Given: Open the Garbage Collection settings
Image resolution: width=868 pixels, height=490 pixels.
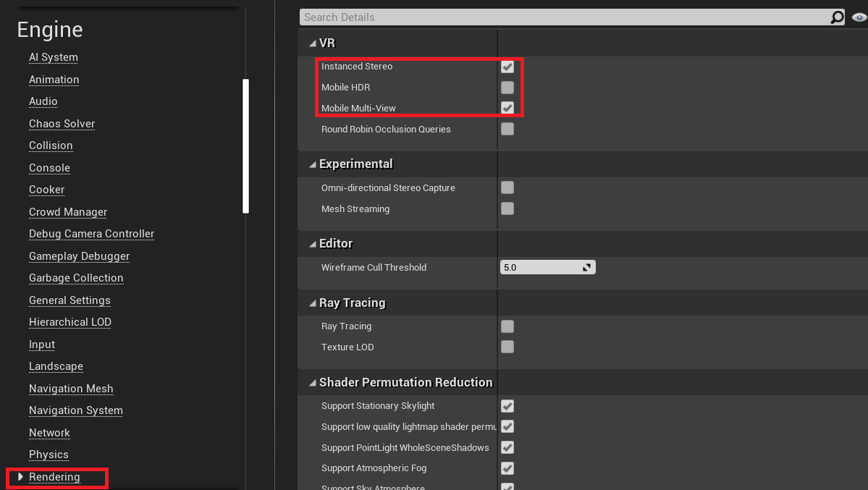Looking at the screenshot, I should coord(76,278).
